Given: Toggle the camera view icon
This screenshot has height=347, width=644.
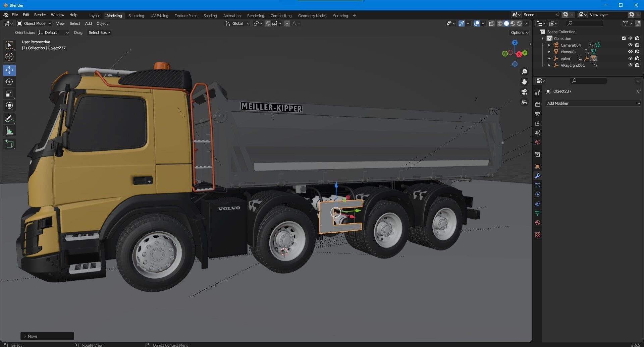Looking at the screenshot, I should coord(524,92).
